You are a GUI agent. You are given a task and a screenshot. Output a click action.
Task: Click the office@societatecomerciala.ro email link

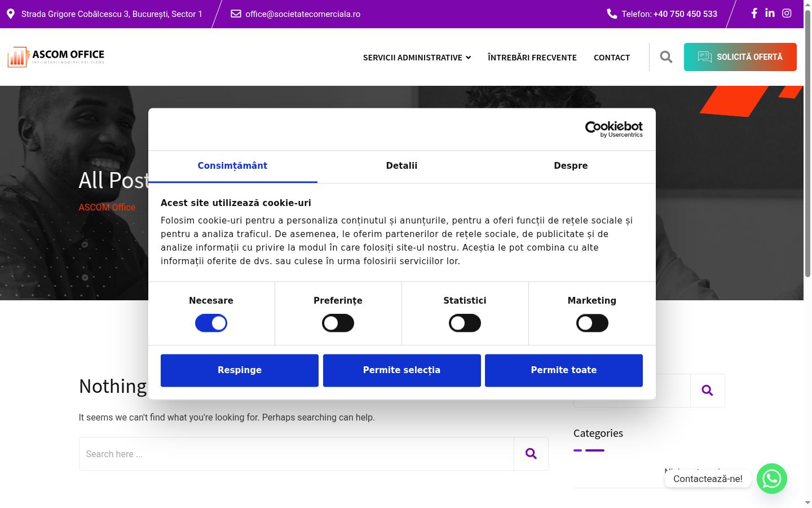303,14
